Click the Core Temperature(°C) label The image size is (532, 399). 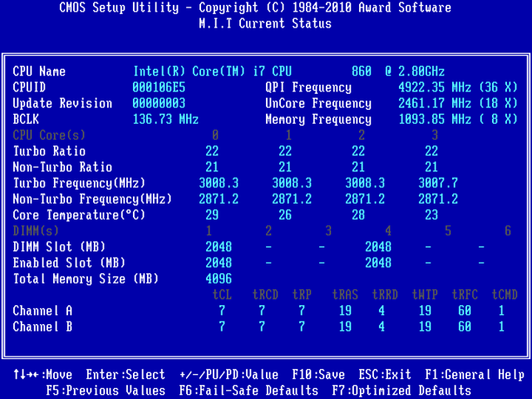pos(79,214)
